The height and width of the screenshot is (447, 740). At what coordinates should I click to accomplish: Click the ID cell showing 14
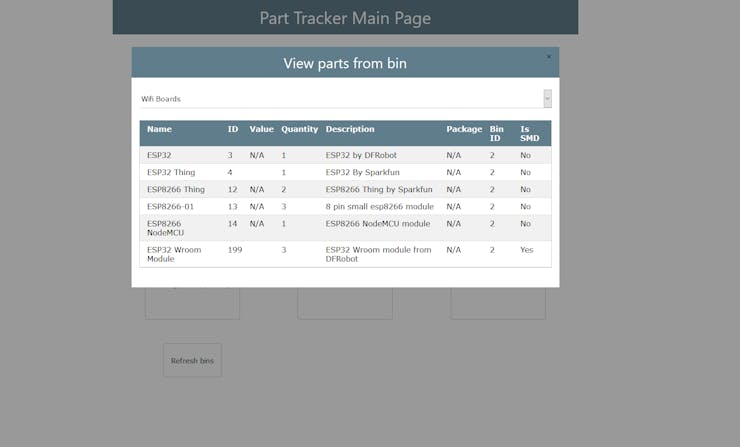point(233,223)
